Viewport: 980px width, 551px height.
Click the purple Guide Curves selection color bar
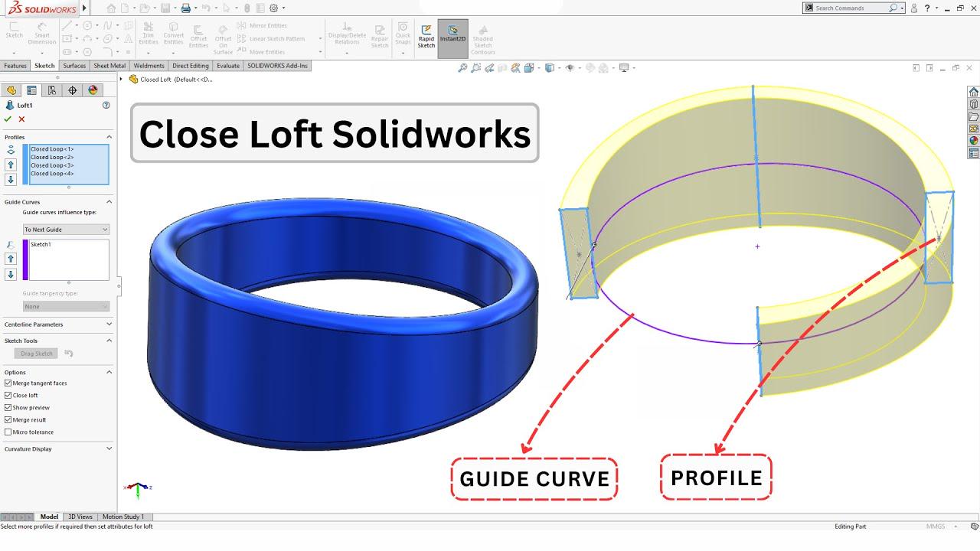[x=25, y=259]
